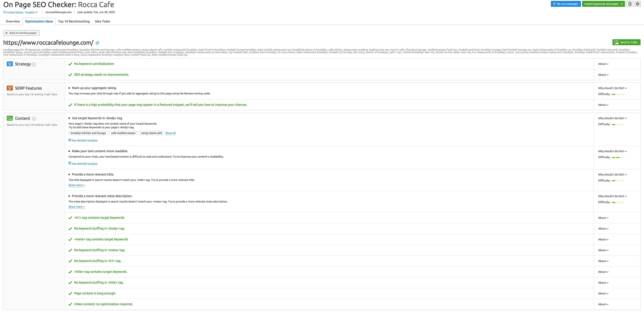Open the landing page URL external link icon

pyautogui.click(x=97, y=43)
